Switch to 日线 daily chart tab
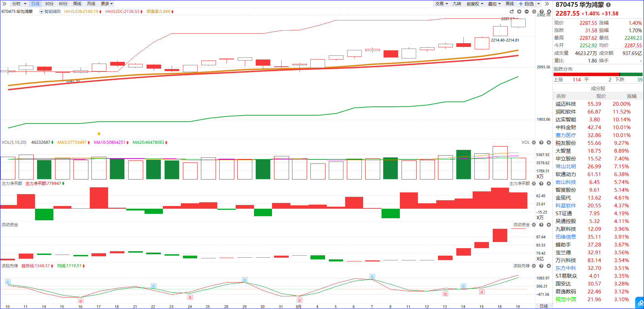The height and width of the screenshot is (309, 644). click(35, 4)
